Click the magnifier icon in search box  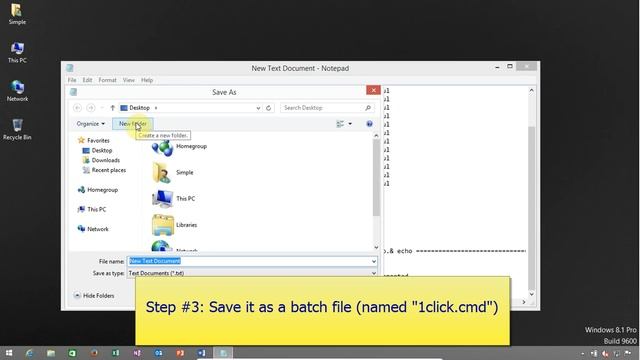point(368,108)
